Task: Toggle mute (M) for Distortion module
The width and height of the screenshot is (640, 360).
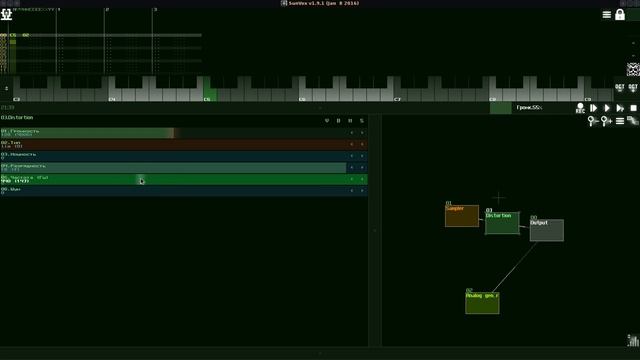Action: 350,121
